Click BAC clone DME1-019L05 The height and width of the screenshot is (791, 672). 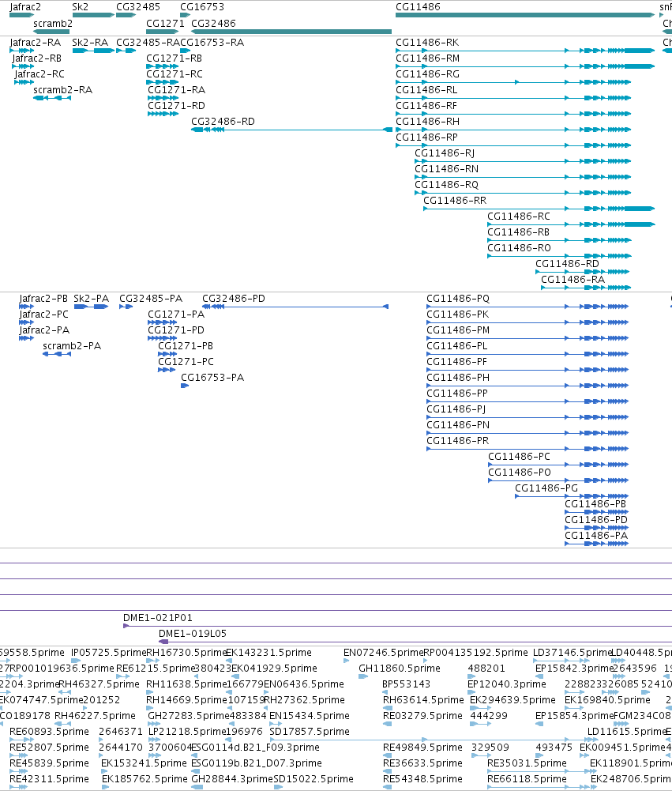(x=193, y=634)
